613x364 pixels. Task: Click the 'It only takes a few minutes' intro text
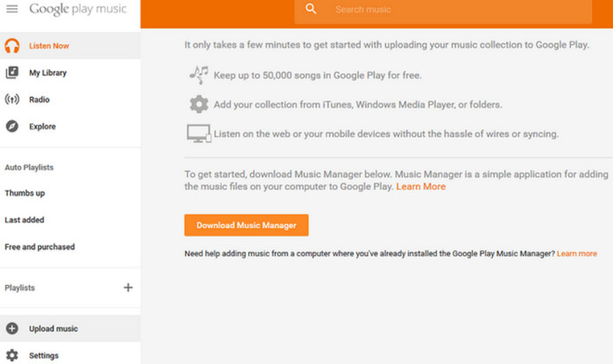pos(387,45)
